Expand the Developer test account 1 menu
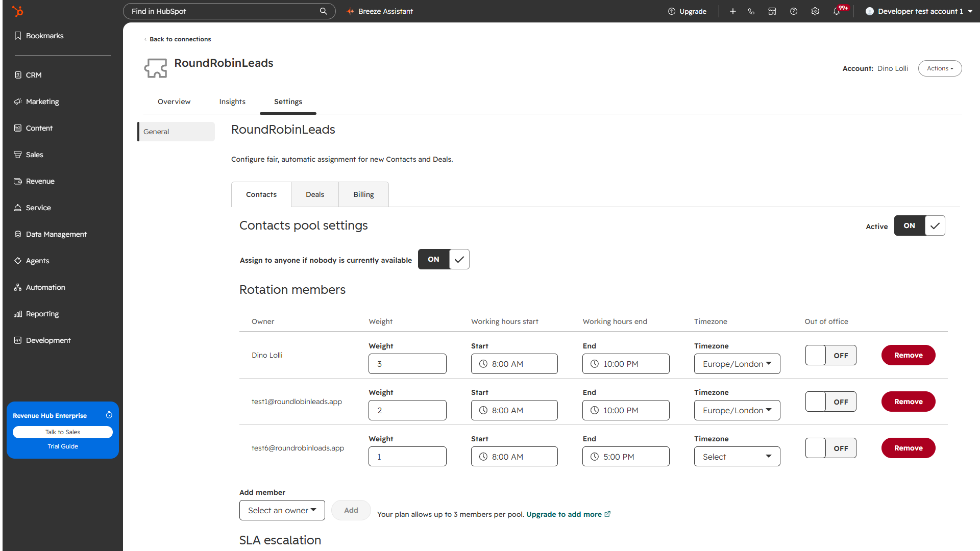The width and height of the screenshot is (980, 551). coord(919,11)
